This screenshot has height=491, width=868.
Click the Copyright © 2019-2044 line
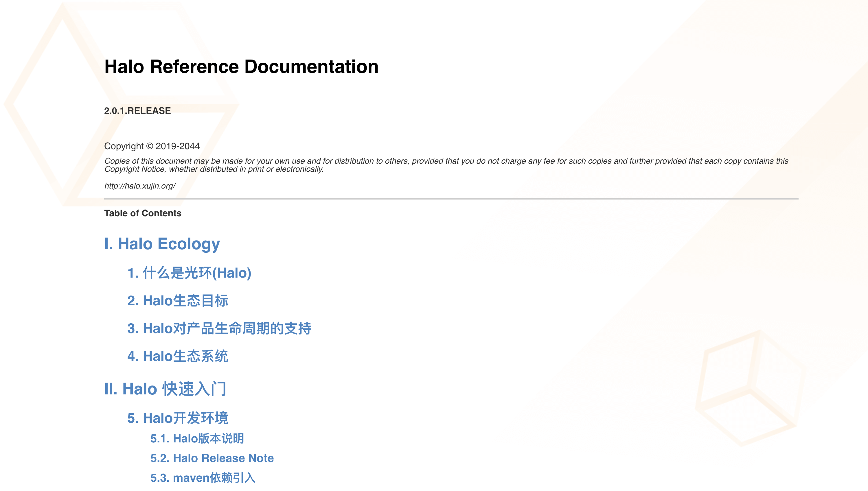click(152, 146)
